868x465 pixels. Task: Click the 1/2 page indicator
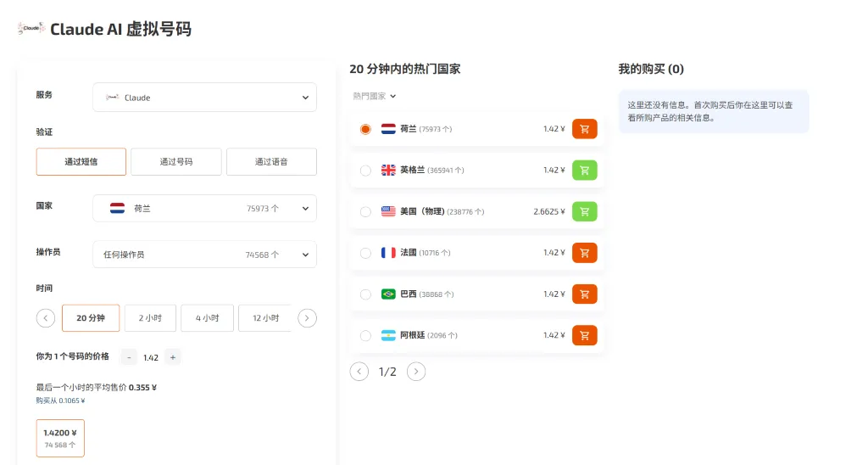coord(387,372)
